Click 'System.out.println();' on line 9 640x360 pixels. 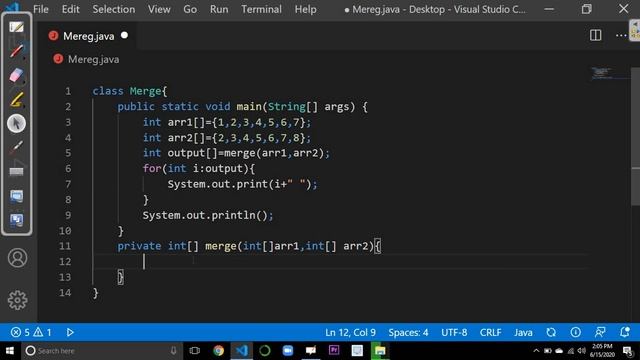tap(208, 215)
